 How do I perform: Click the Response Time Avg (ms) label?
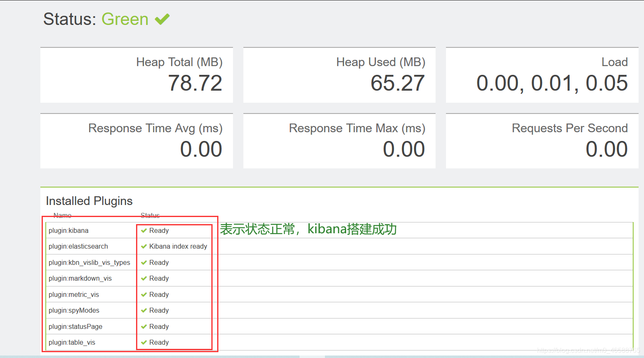point(155,128)
